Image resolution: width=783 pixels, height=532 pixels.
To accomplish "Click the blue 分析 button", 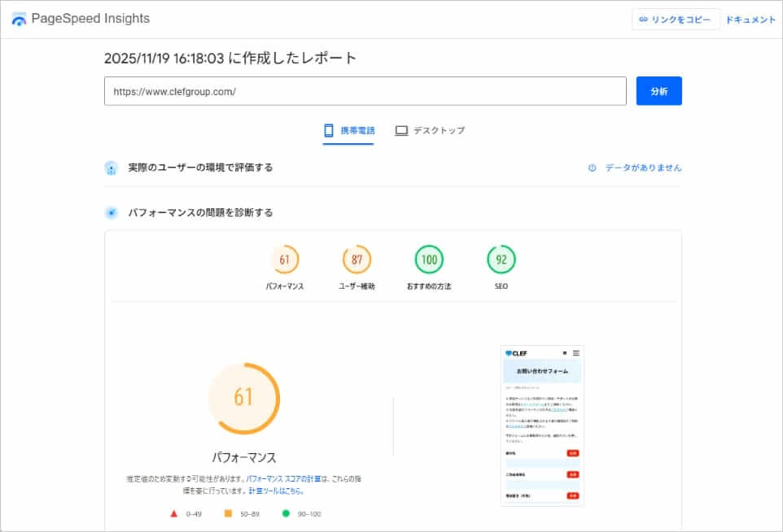I will [x=659, y=90].
